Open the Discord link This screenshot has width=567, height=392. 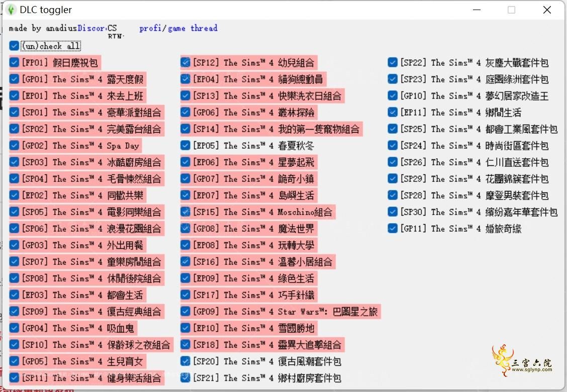pyautogui.click(x=91, y=28)
